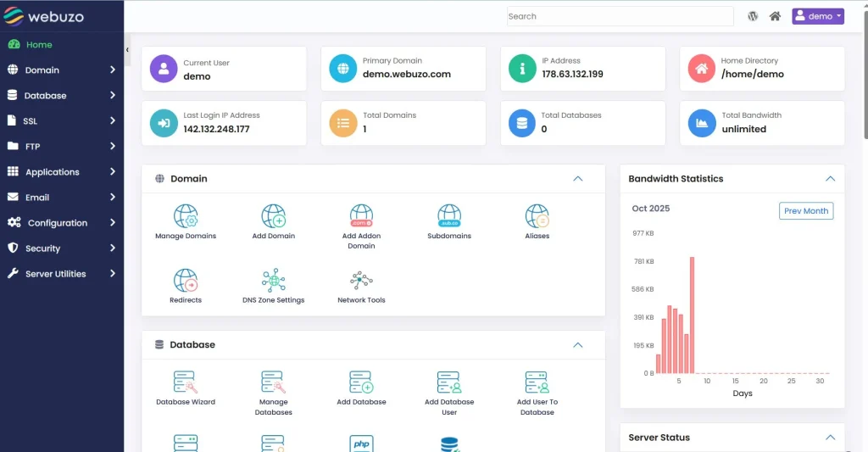The height and width of the screenshot is (452, 868).
Task: Click the home icon in top bar
Action: pyautogui.click(x=775, y=16)
